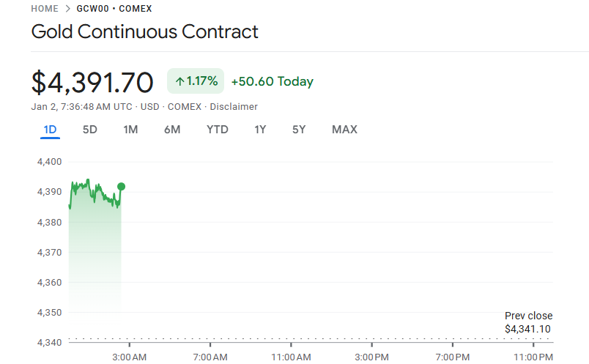Select the 1D range tab

pyautogui.click(x=50, y=130)
